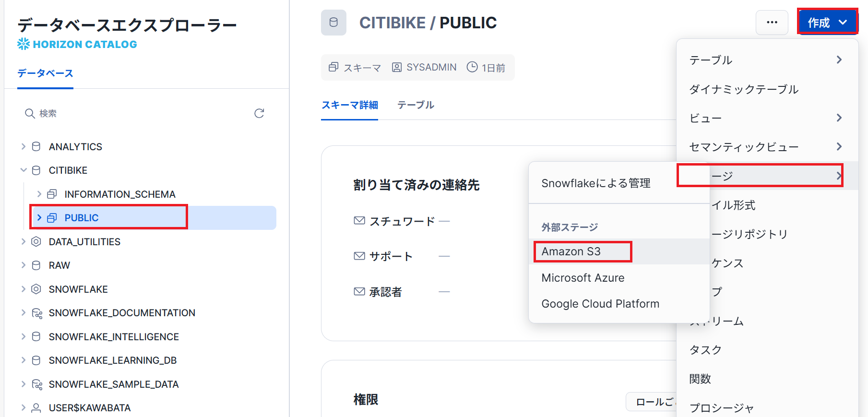The image size is (868, 417).
Task: Click the Horizon Catalog snowflake logo
Action: coord(24,44)
